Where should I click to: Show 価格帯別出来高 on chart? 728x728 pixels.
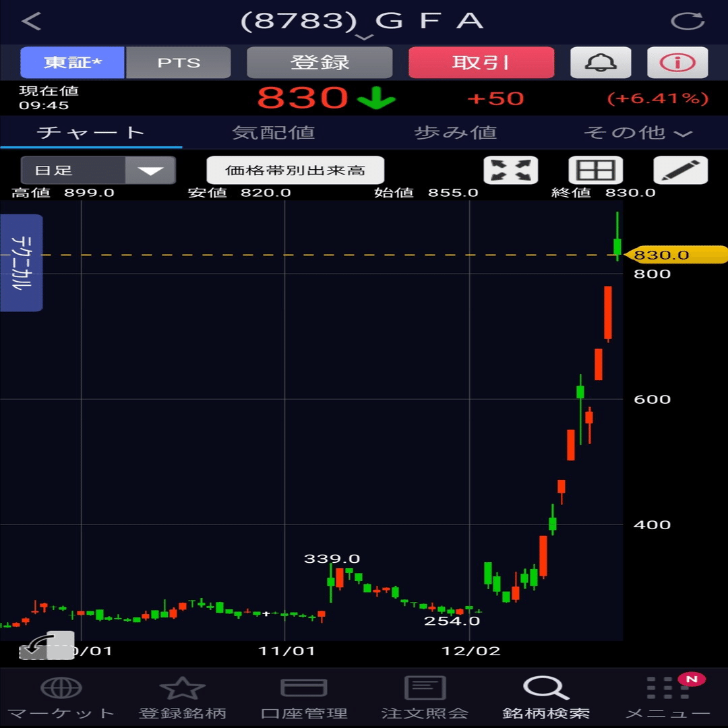(295, 170)
